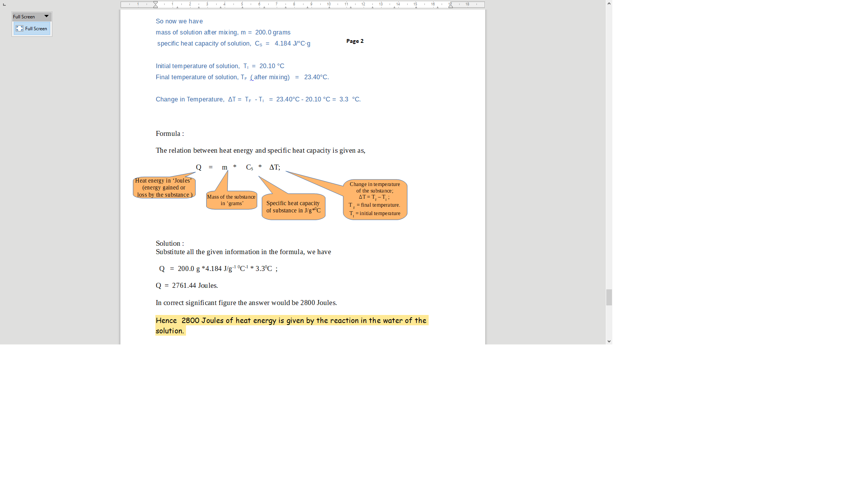Click the 'Q = 2761.44 Joules.' line
This screenshot has height=496, width=868.
187,286
